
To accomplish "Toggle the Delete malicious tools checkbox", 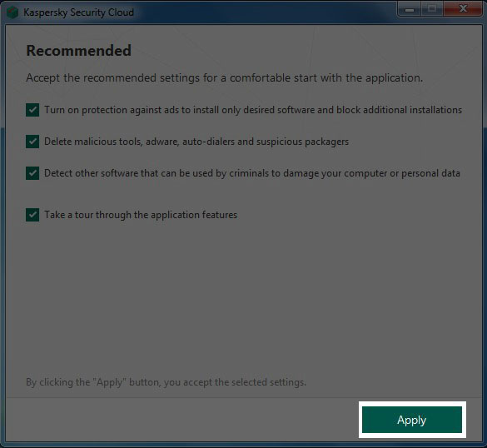I will tap(32, 142).
